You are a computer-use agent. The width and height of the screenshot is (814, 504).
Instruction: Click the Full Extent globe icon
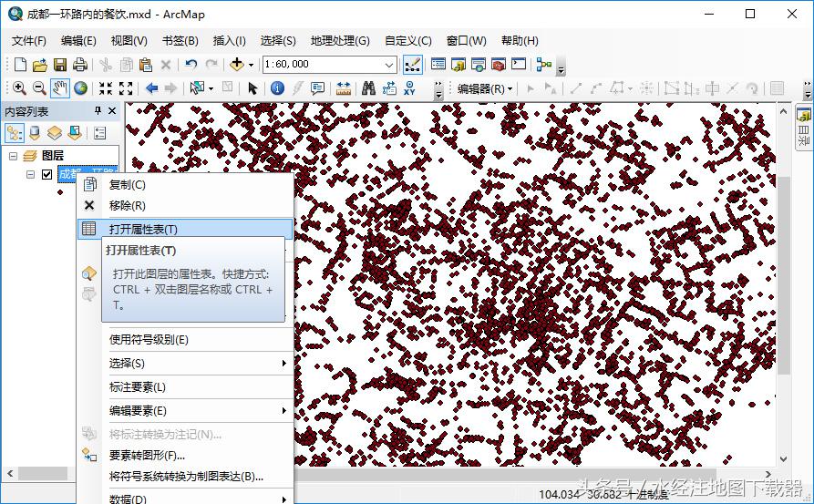point(81,88)
